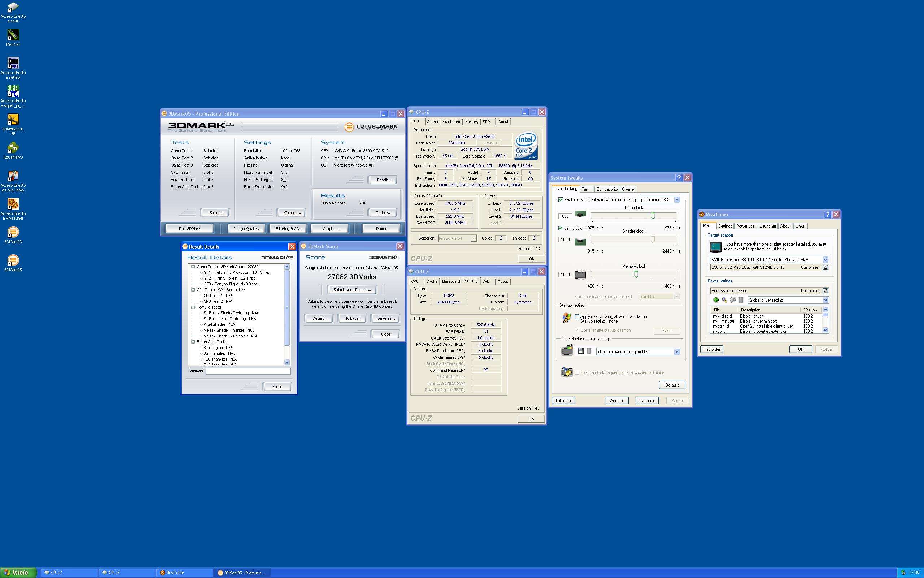
Task: Click the shader clock chip icon
Action: (x=580, y=242)
